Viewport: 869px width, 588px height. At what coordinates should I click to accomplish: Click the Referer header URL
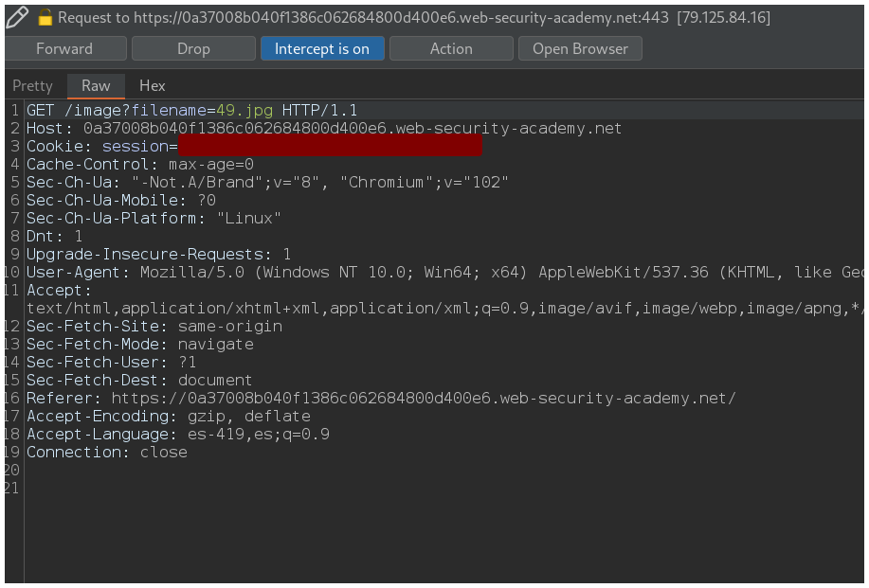423,399
